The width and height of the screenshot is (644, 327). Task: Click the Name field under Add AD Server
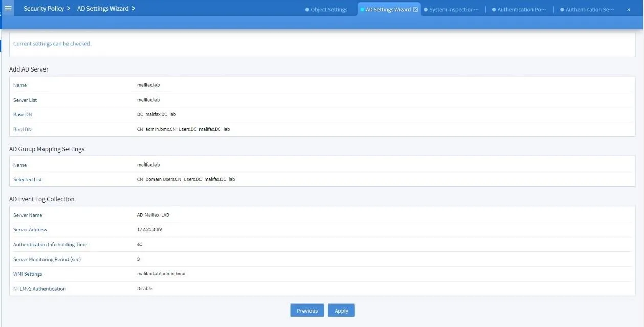pyautogui.click(x=148, y=85)
